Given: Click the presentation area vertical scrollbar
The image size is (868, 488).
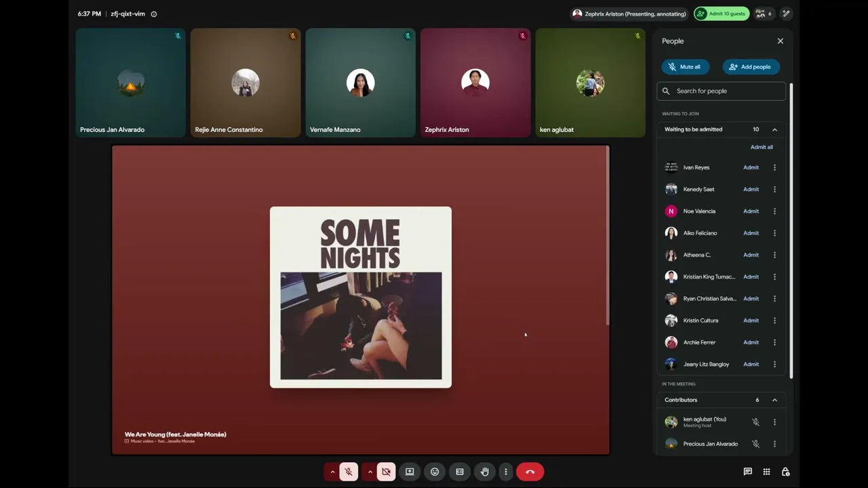Looking at the screenshot, I should click(608, 236).
